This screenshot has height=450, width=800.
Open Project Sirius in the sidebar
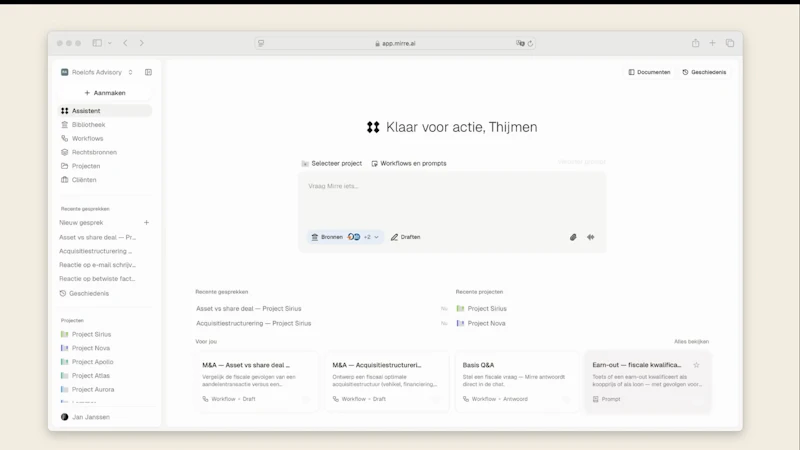86,334
